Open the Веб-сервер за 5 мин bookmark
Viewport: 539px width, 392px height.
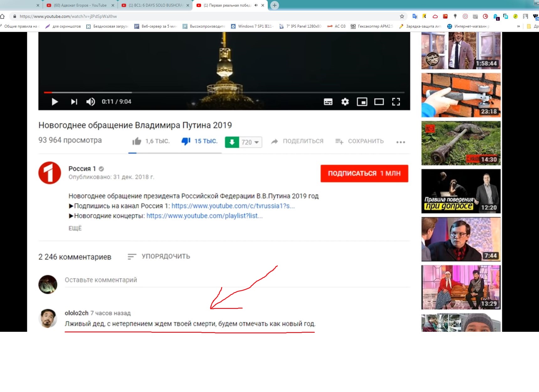pyautogui.click(x=156, y=26)
